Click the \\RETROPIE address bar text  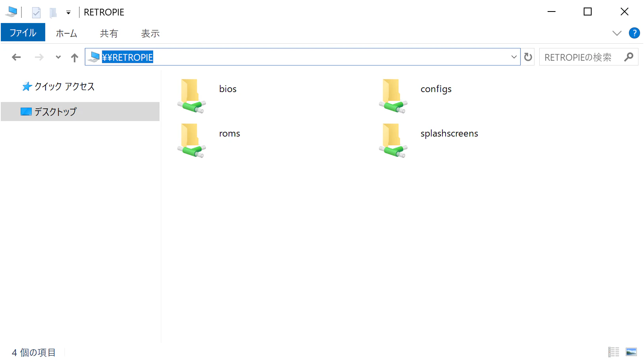click(x=127, y=57)
